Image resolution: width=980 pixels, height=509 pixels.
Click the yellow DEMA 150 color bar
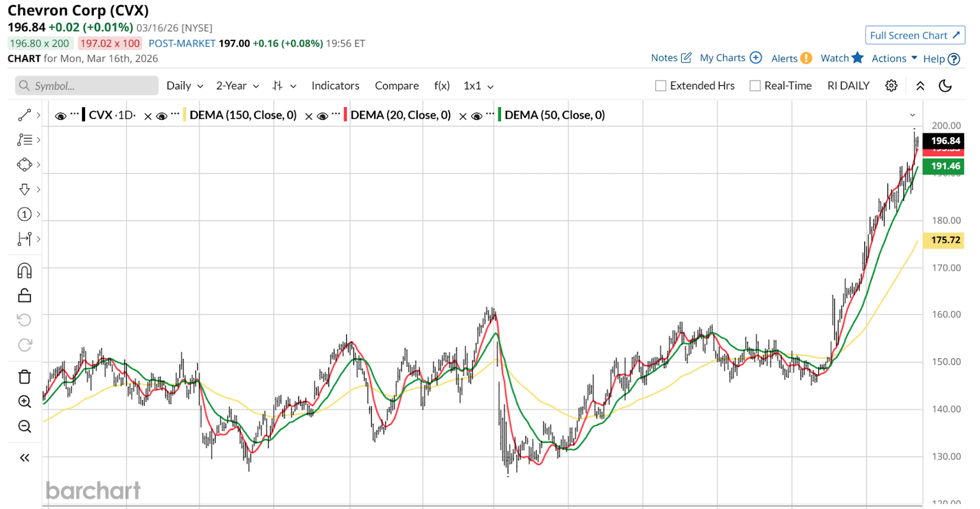point(184,115)
